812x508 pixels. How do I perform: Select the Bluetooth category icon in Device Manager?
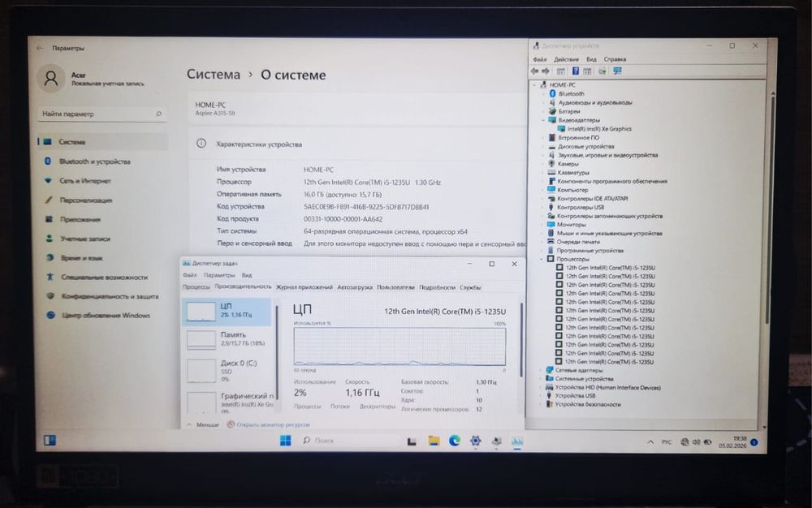coord(552,93)
